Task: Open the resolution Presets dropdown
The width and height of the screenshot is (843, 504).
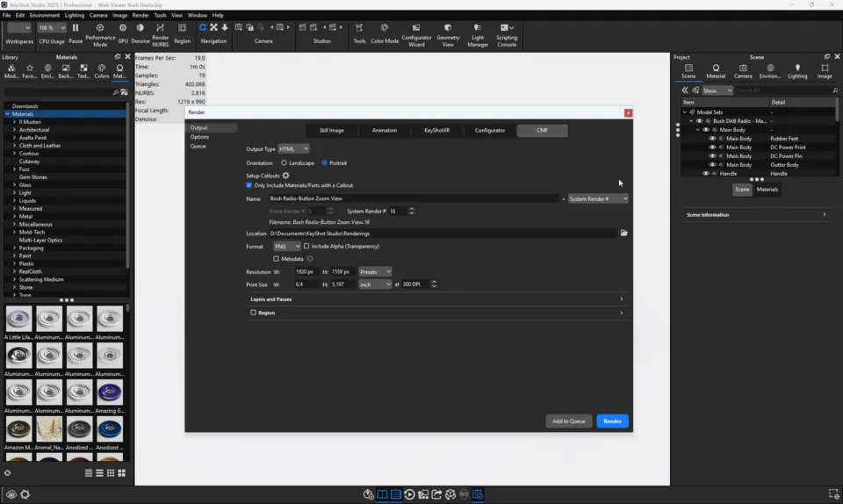Action: click(375, 272)
